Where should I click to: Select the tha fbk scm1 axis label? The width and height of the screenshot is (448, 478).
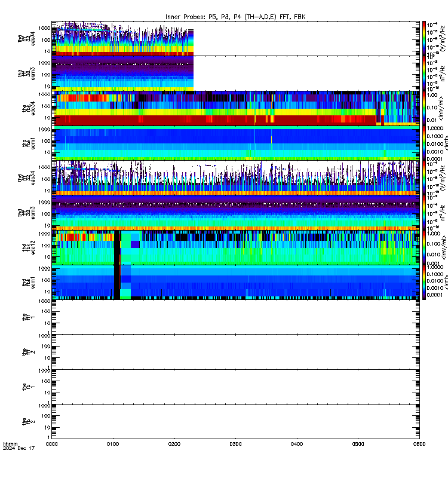pos(29,143)
